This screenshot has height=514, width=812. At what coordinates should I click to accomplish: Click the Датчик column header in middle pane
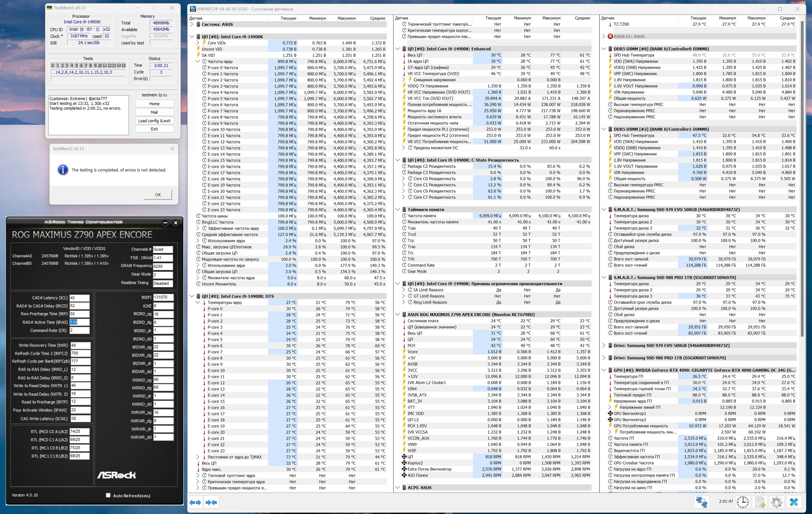pyautogui.click(x=401, y=18)
